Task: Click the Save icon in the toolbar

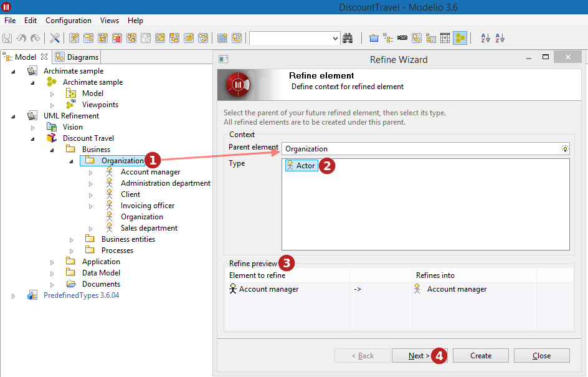Action: pyautogui.click(x=7, y=38)
